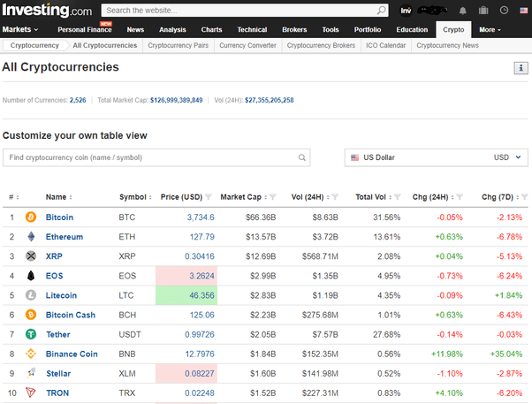Open the Bitcoin name link

tap(59, 217)
